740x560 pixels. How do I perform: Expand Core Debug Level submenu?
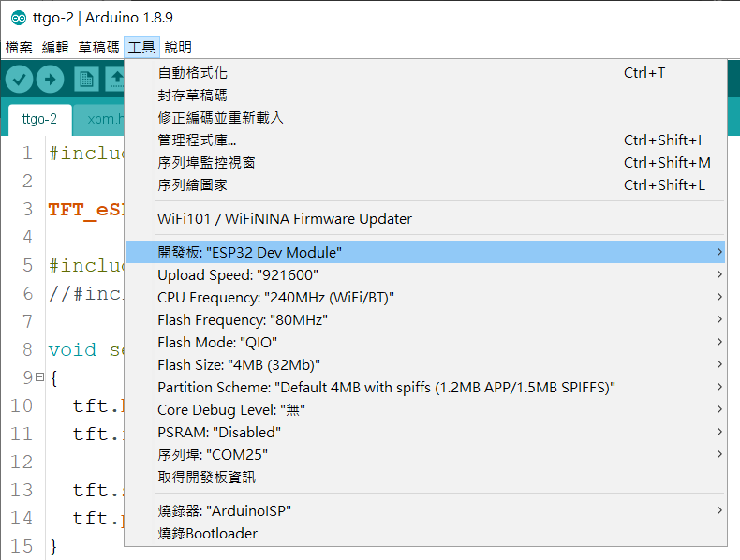point(425,409)
